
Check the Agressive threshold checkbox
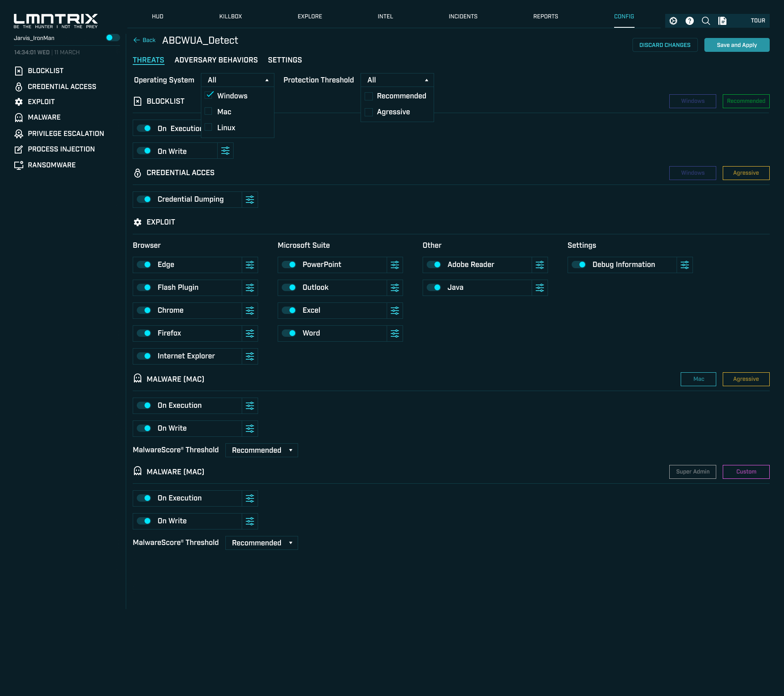(x=369, y=112)
